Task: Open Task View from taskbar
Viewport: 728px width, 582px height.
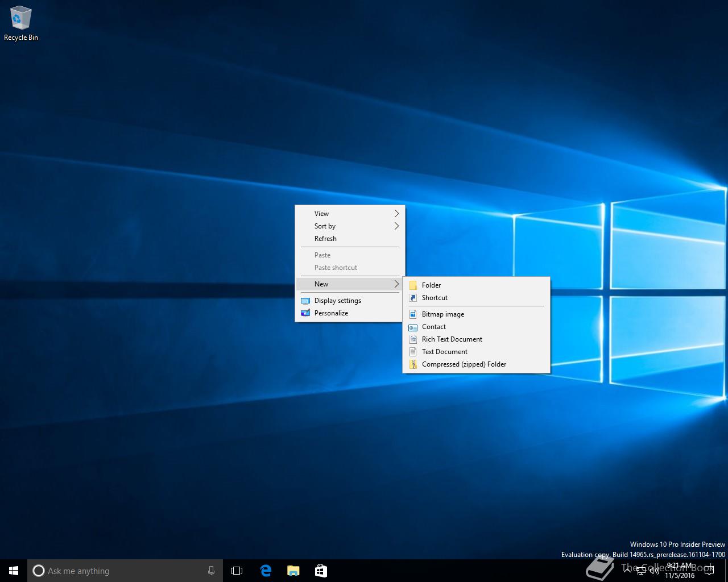Action: pyautogui.click(x=237, y=571)
